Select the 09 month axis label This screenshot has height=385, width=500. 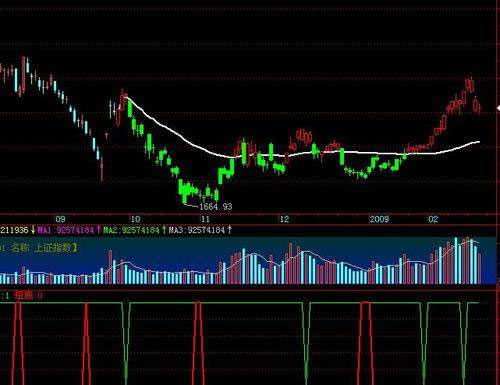tap(60, 219)
